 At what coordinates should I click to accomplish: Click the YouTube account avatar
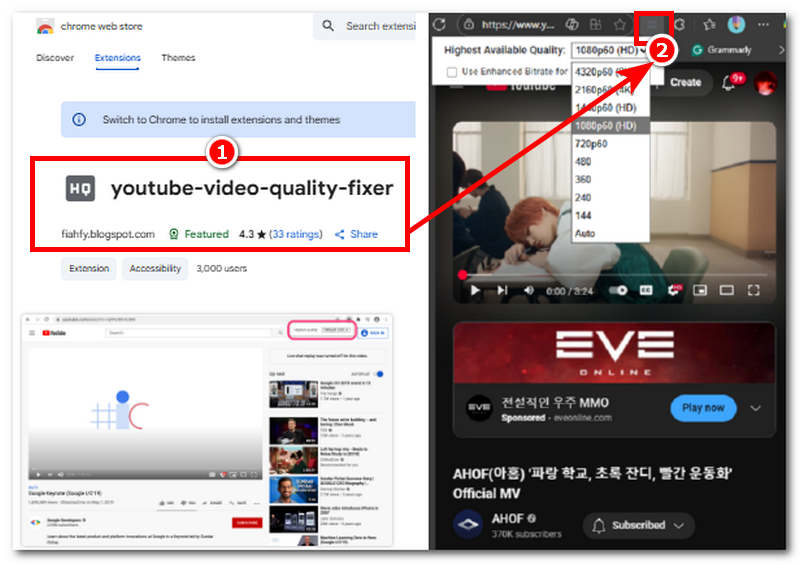tap(765, 83)
